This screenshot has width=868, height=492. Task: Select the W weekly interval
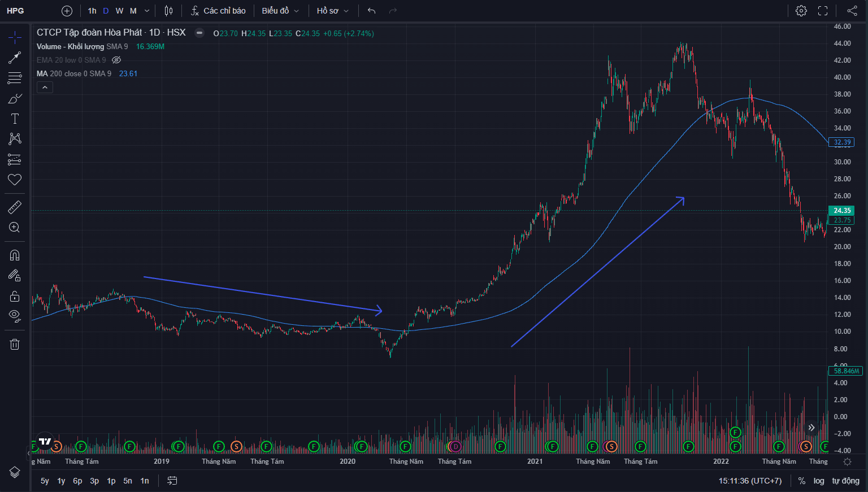tap(119, 11)
